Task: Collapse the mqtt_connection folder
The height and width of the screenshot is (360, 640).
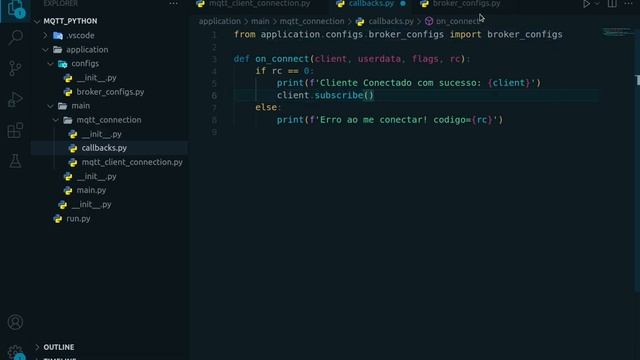Action: 56,120
